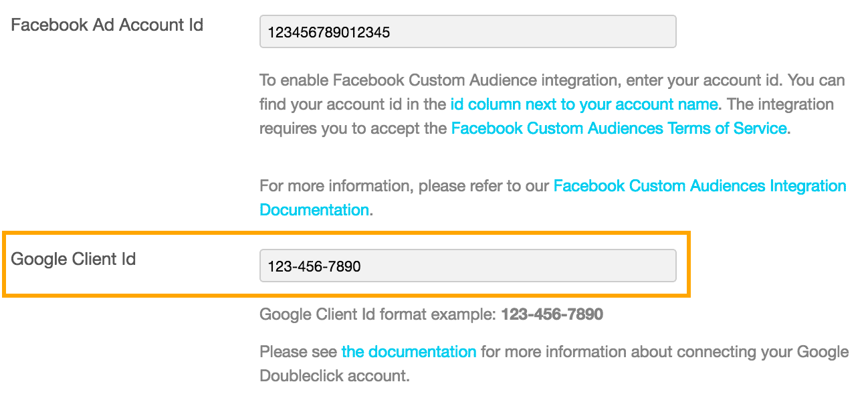Click "find your account id in the" text
Screen dimensions: 868x396
pos(352,104)
